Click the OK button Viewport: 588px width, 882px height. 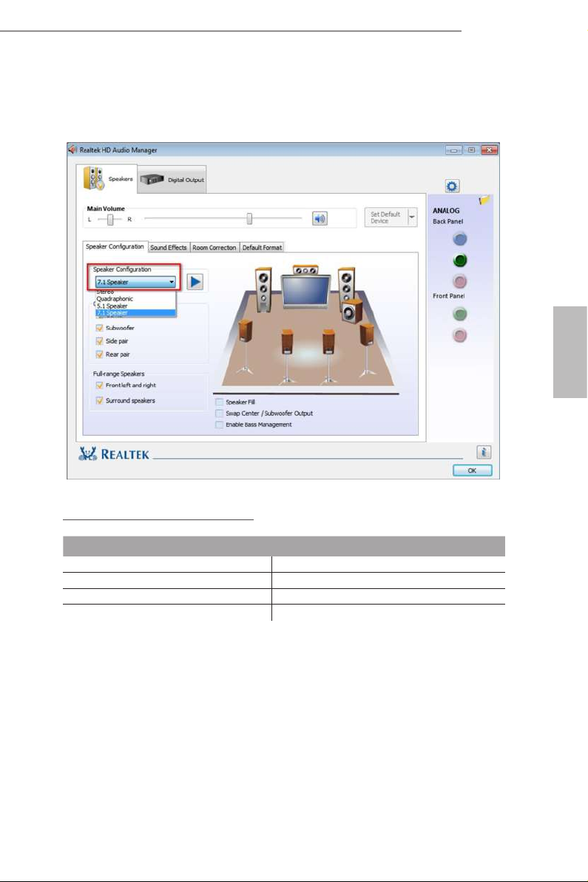pyautogui.click(x=472, y=471)
